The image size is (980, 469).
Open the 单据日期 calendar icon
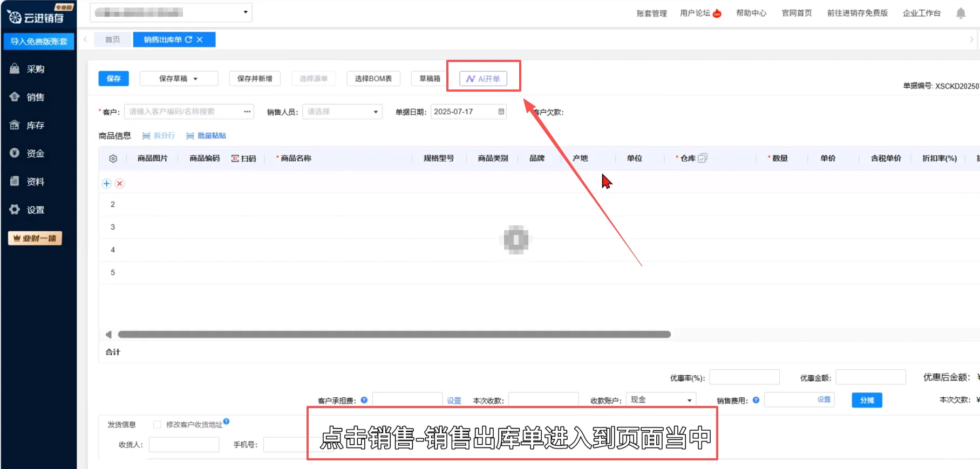tap(501, 112)
